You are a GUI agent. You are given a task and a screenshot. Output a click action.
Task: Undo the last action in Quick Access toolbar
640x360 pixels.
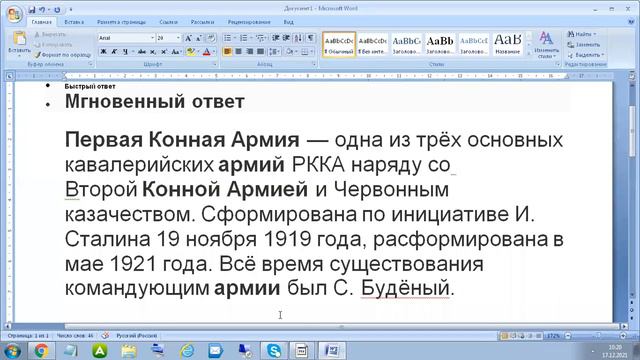coord(42,9)
